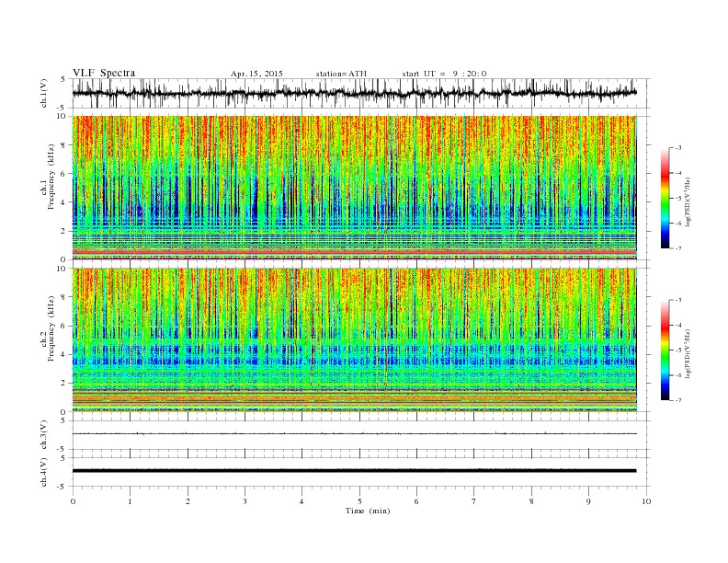Click the "-3" tick on ch.1 colorbar

pyautogui.click(x=678, y=148)
